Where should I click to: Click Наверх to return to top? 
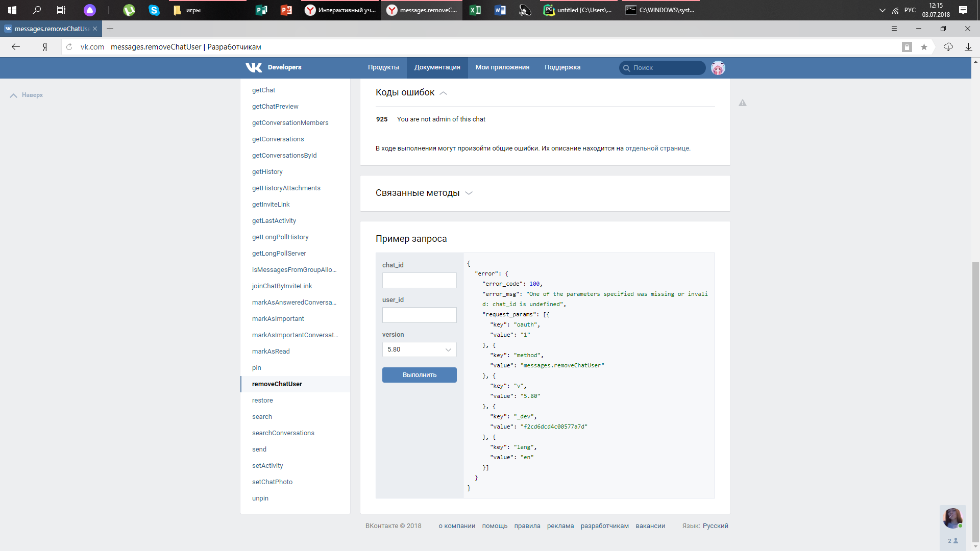pos(27,95)
